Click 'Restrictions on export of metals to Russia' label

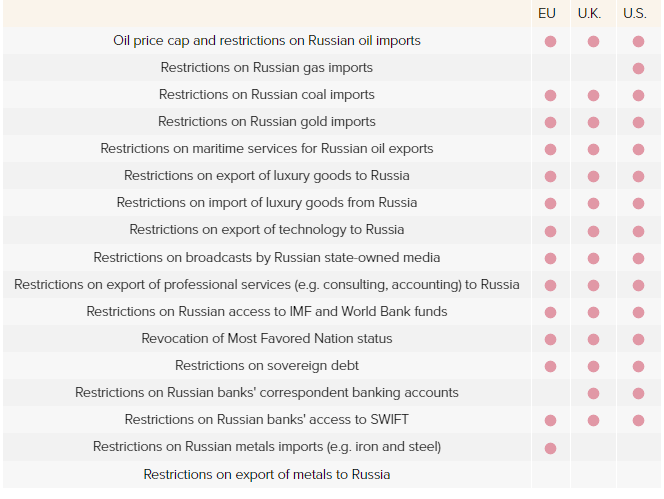coord(266,474)
